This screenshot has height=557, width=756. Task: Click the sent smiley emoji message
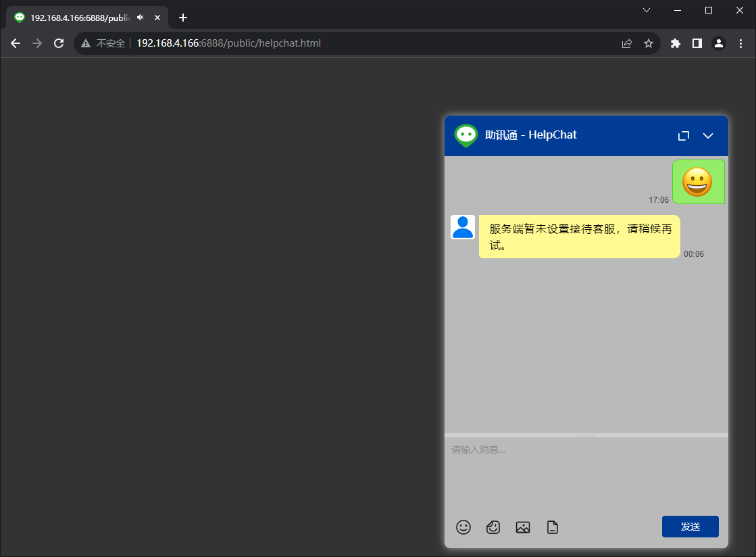click(x=698, y=183)
